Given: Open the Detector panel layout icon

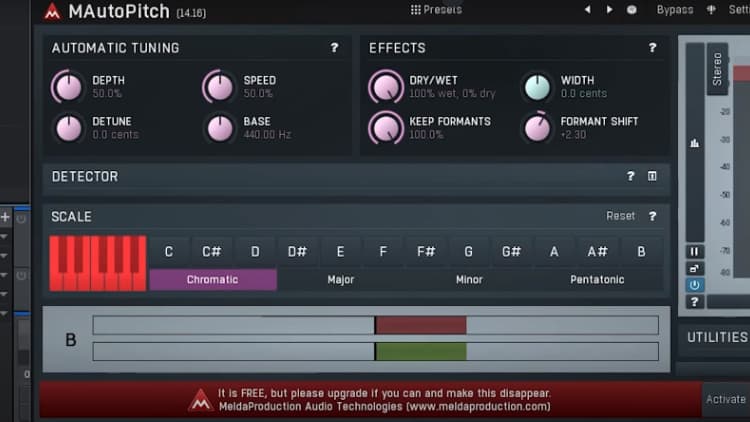Looking at the screenshot, I should click(x=652, y=177).
